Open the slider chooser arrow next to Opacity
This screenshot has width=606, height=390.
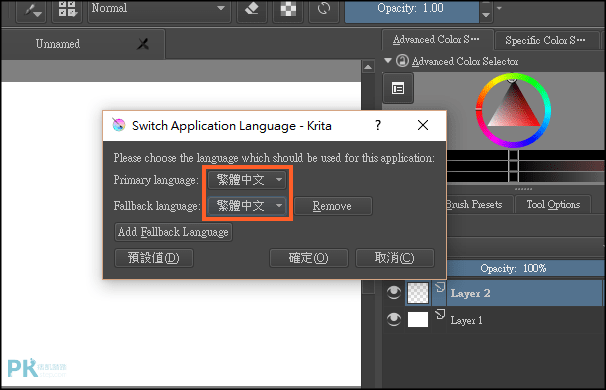click(x=499, y=8)
